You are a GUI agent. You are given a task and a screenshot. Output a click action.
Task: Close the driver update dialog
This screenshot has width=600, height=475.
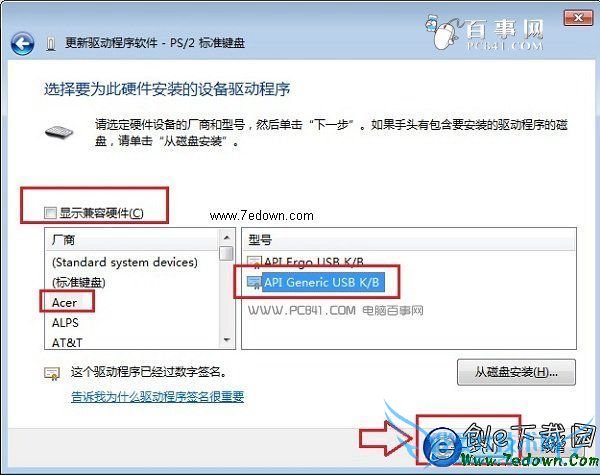tap(578, 17)
